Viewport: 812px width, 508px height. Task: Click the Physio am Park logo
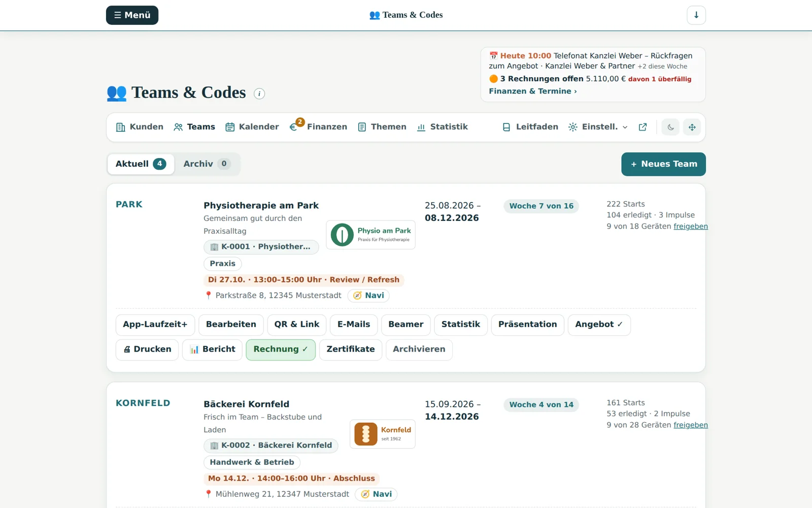pos(370,235)
